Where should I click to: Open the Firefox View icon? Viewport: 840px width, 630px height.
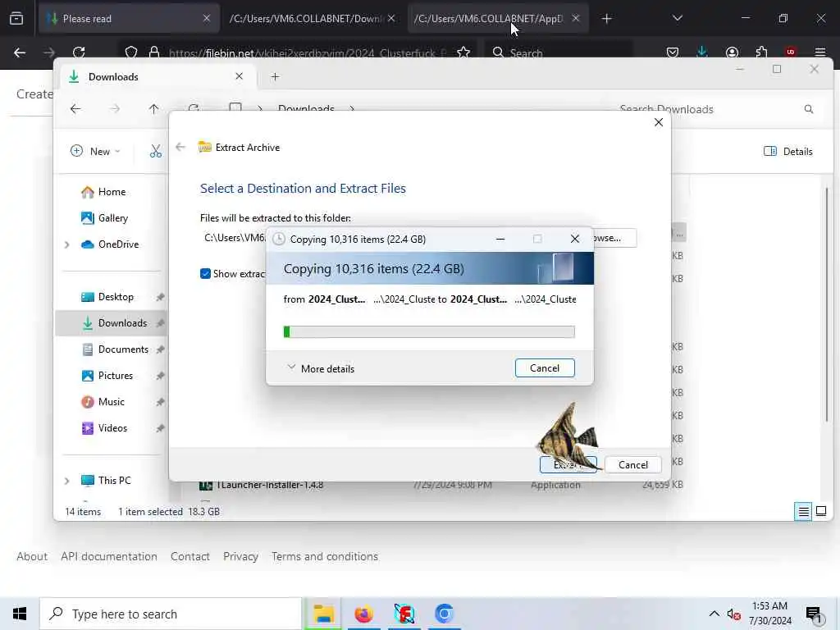click(16, 19)
